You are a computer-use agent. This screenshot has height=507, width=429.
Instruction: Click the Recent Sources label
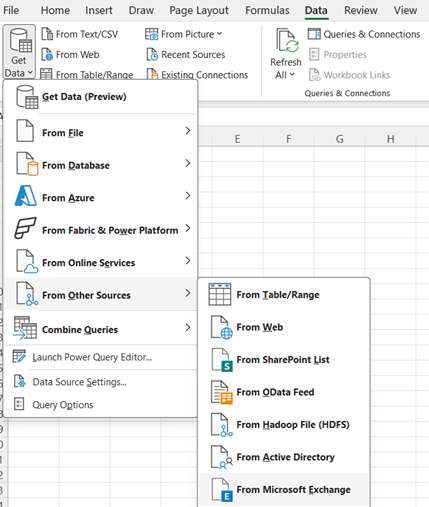click(x=193, y=54)
